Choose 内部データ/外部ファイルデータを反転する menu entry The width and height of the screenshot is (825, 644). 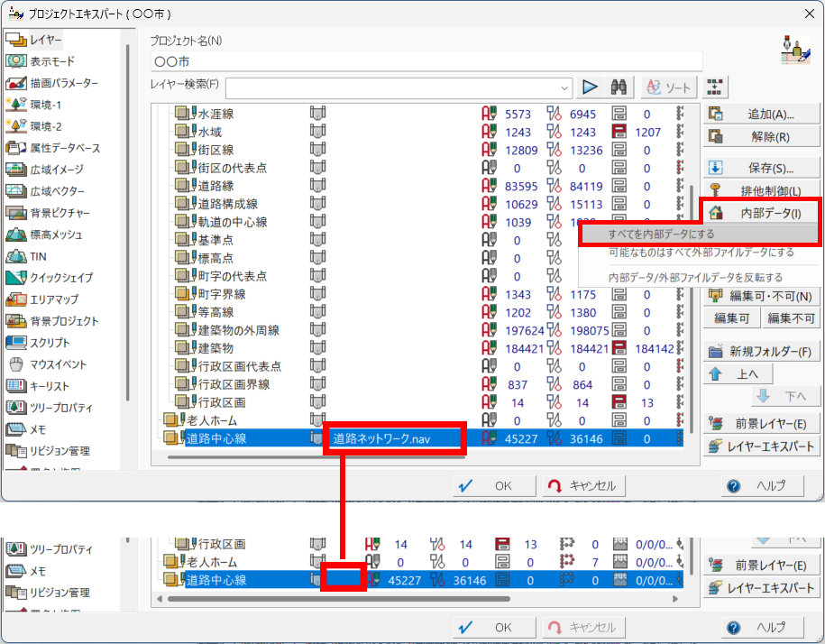point(695,277)
